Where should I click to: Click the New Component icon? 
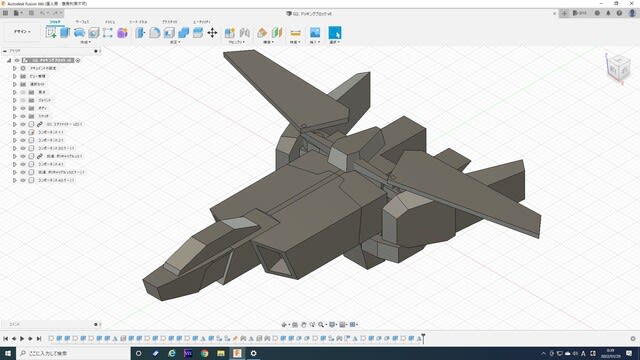pos(230,33)
